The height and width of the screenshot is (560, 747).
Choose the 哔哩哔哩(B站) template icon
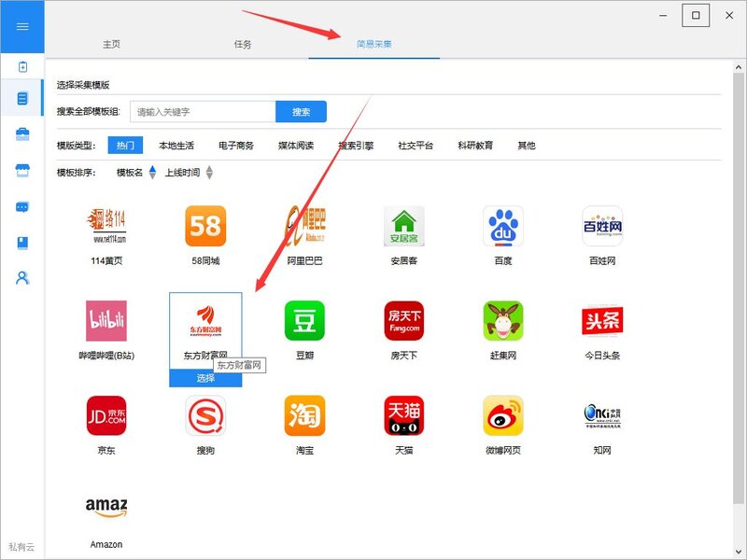(106, 320)
